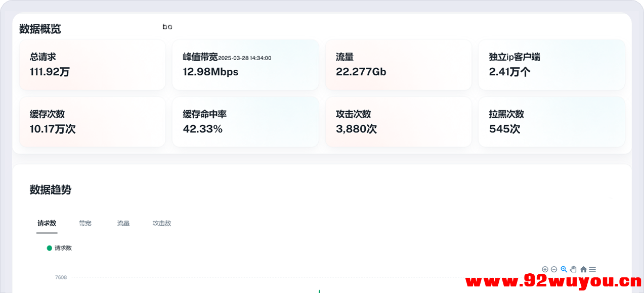Open the chart hamburger export menu
This screenshot has height=293, width=644.
click(x=592, y=269)
